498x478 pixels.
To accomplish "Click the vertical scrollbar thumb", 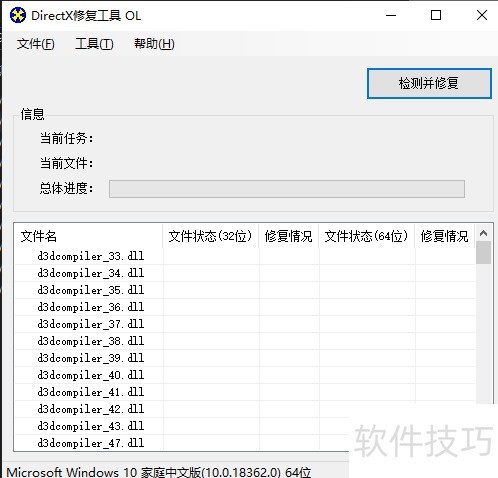I will [x=483, y=253].
